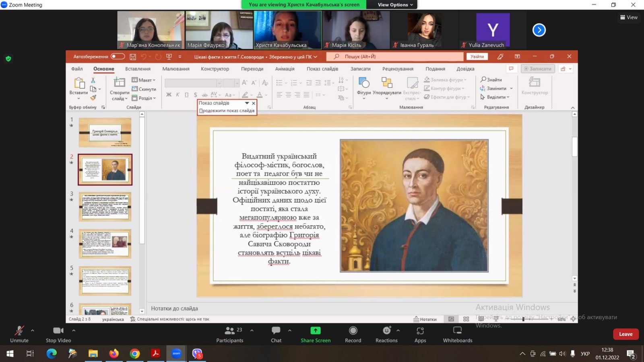Unmute the microphone in Zoom
Image resolution: width=644 pixels, height=362 pixels.
coord(19,334)
